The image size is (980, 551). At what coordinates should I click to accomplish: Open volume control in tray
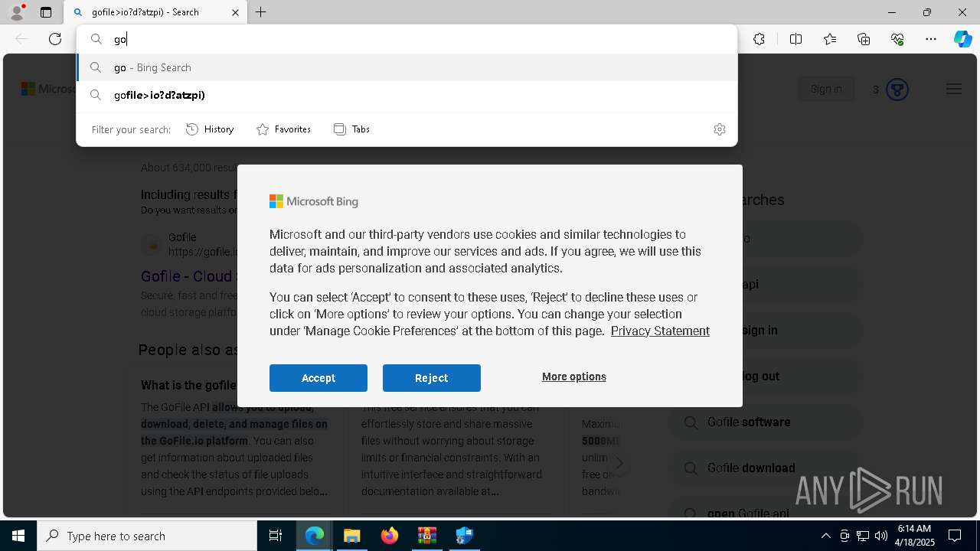tap(881, 536)
